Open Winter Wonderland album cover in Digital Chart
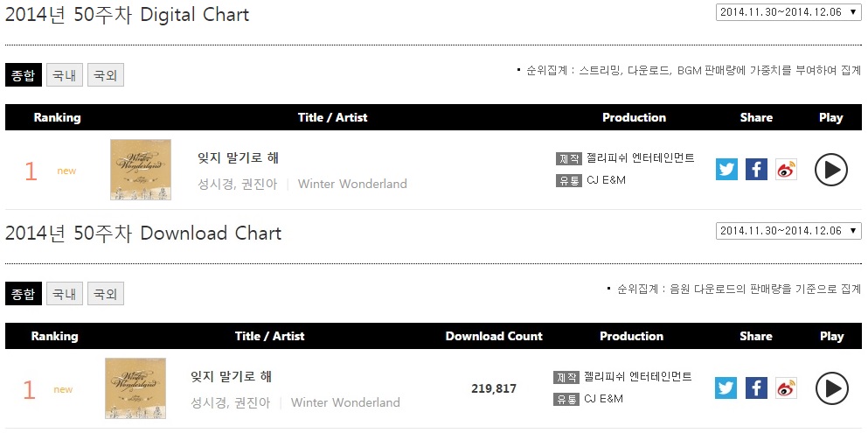 [141, 170]
